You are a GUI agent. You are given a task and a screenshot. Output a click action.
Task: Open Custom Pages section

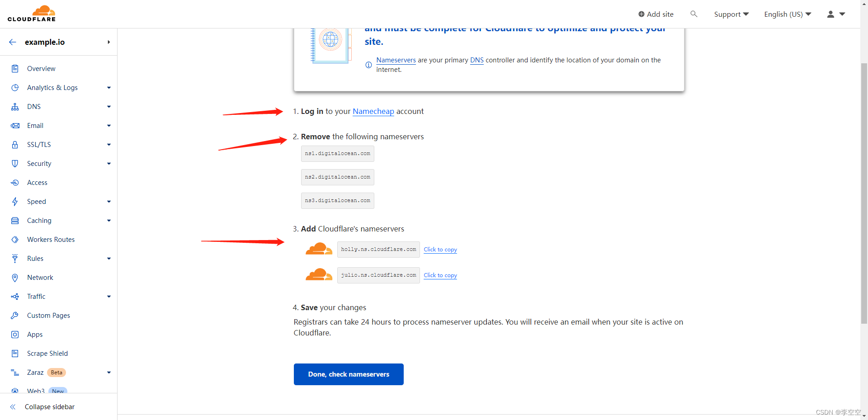48,316
